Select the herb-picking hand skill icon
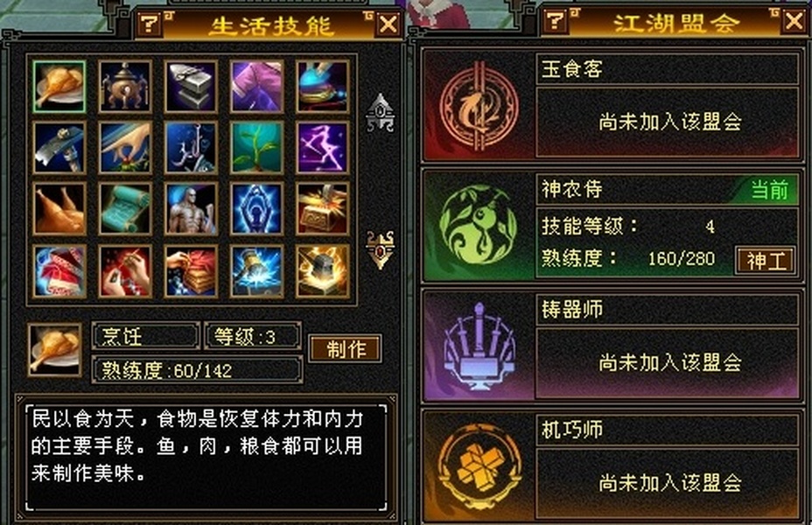This screenshot has width=812, height=525. pyautogui.click(x=125, y=148)
